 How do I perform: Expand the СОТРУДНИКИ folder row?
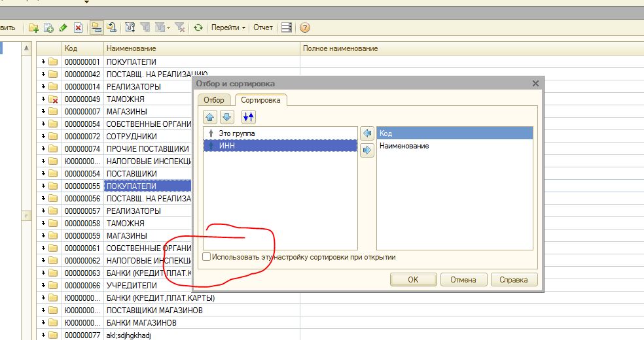pyautogui.click(x=43, y=136)
